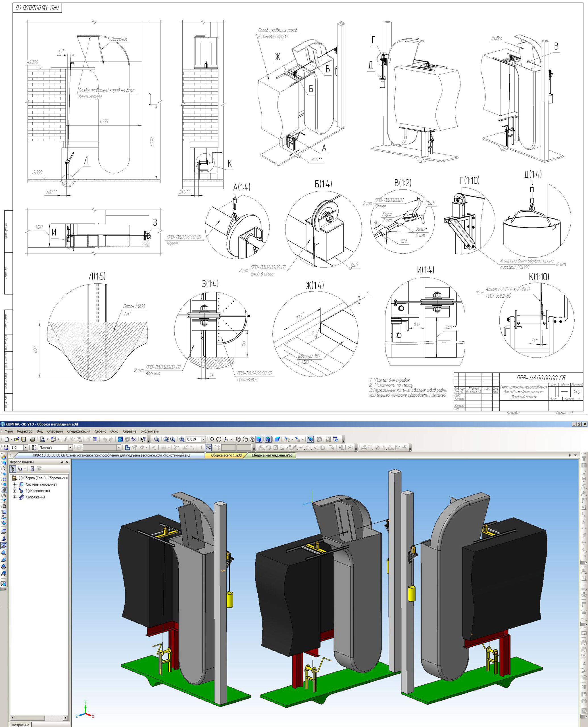Click the offset plane icon in left toolbar
The height and width of the screenshot is (727, 588).
point(4,546)
